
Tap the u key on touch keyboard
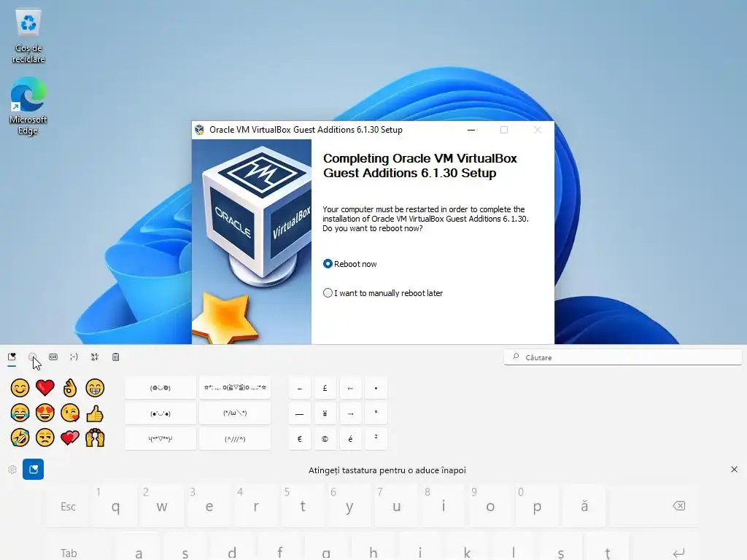pyautogui.click(x=396, y=506)
